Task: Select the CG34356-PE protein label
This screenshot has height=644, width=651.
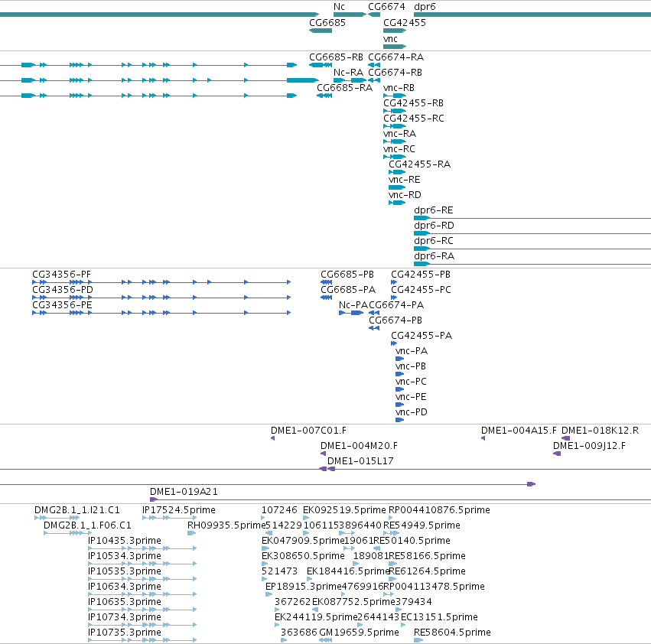Action: point(62,305)
